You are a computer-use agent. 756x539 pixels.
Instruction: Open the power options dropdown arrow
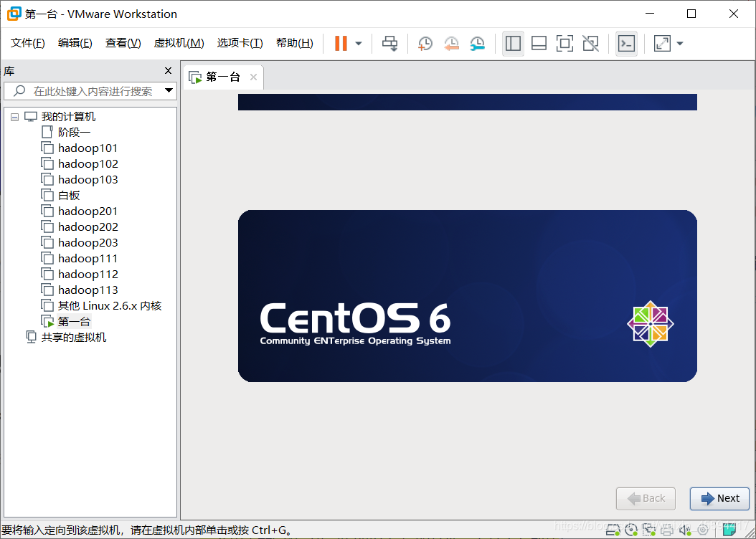[x=359, y=43]
